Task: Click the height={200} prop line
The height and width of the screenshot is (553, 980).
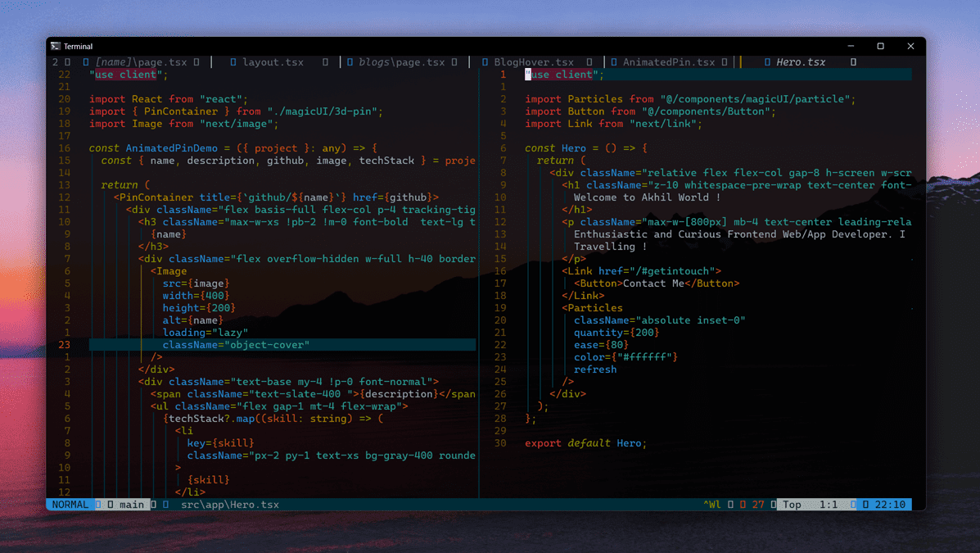Action: point(200,308)
